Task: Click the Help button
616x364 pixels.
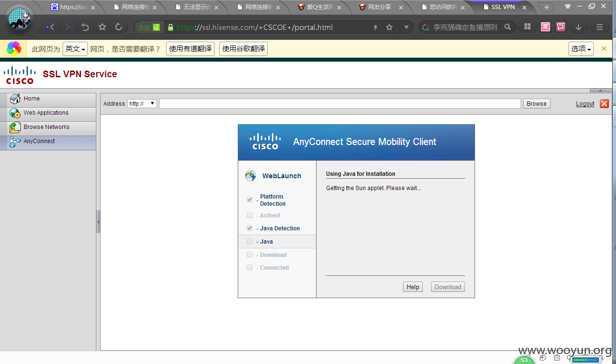Action: pos(413,287)
